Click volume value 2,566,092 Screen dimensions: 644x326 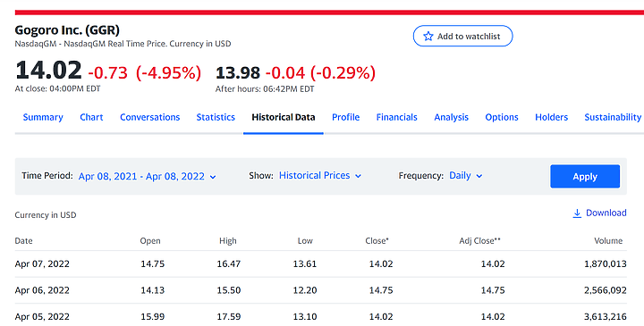[x=606, y=290]
